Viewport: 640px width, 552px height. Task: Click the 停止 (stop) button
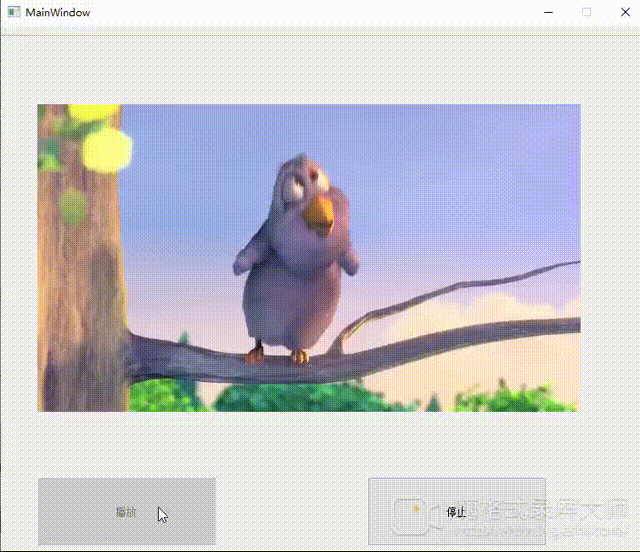[457, 511]
